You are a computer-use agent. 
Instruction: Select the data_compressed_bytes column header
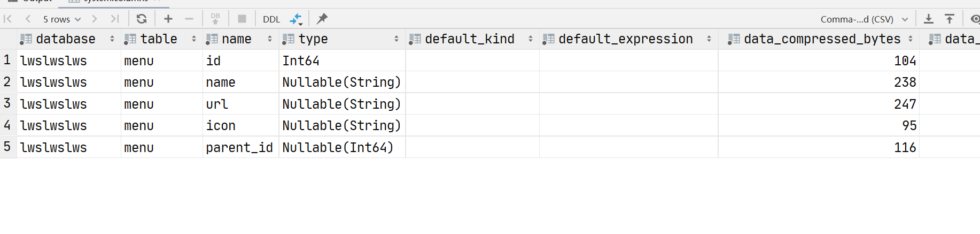click(x=821, y=39)
